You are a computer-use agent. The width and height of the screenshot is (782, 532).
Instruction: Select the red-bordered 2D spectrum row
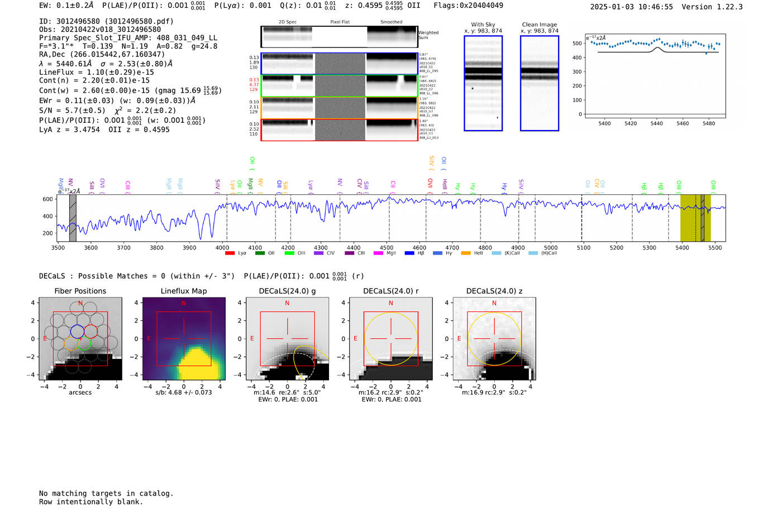339,130
